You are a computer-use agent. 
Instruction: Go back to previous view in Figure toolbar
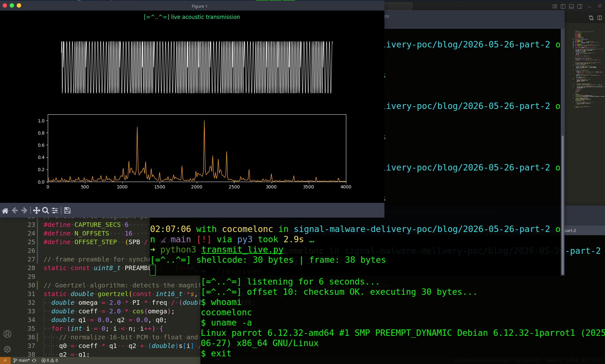click(x=14, y=211)
